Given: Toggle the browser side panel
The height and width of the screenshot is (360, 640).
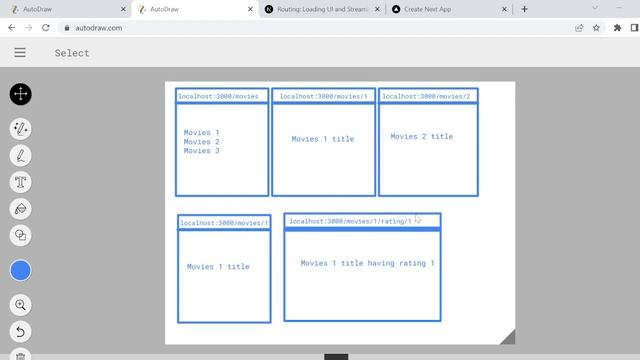Looking at the screenshot, I should (634, 28).
